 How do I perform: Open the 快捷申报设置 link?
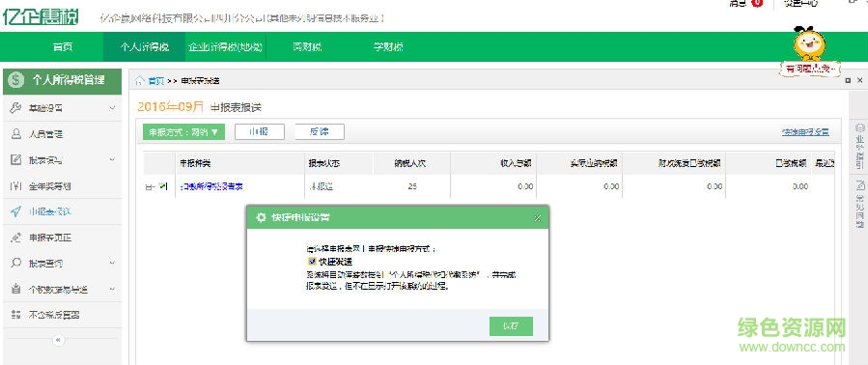805,132
